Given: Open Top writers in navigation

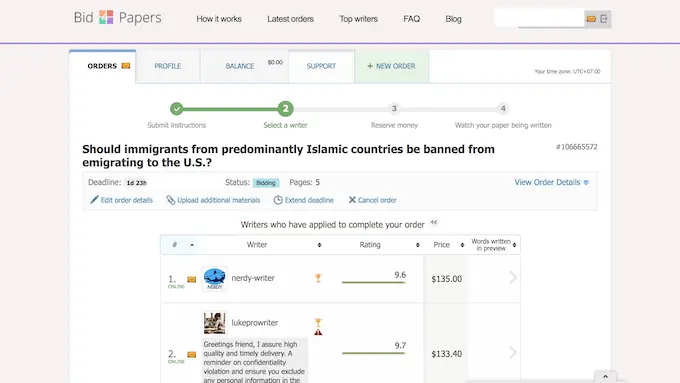Looking at the screenshot, I should pos(359,19).
